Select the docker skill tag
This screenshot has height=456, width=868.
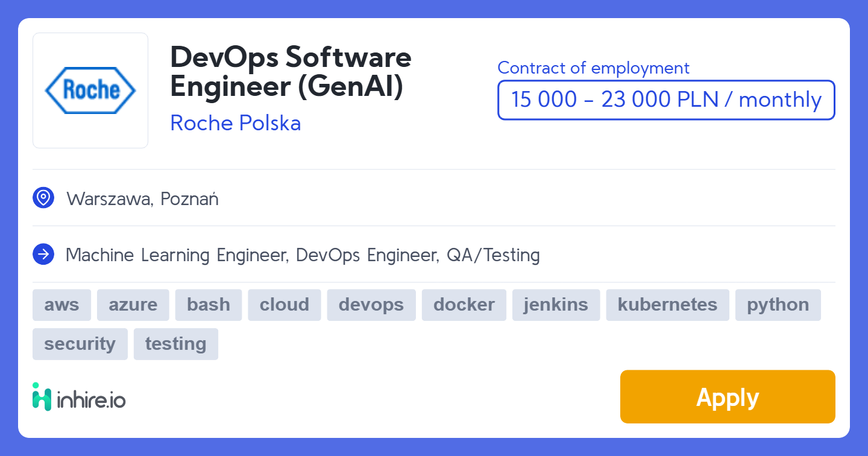(464, 305)
